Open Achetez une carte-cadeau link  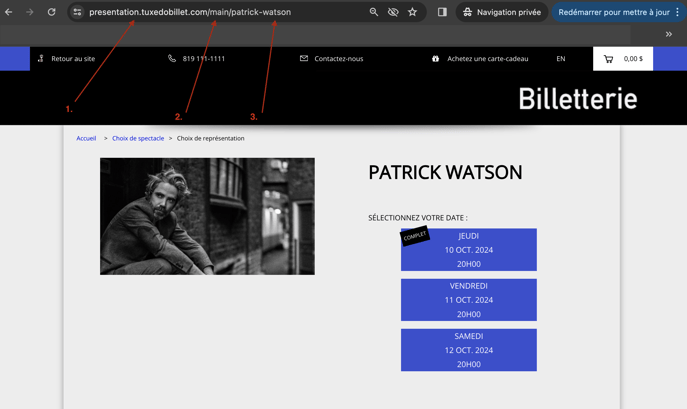(x=488, y=59)
